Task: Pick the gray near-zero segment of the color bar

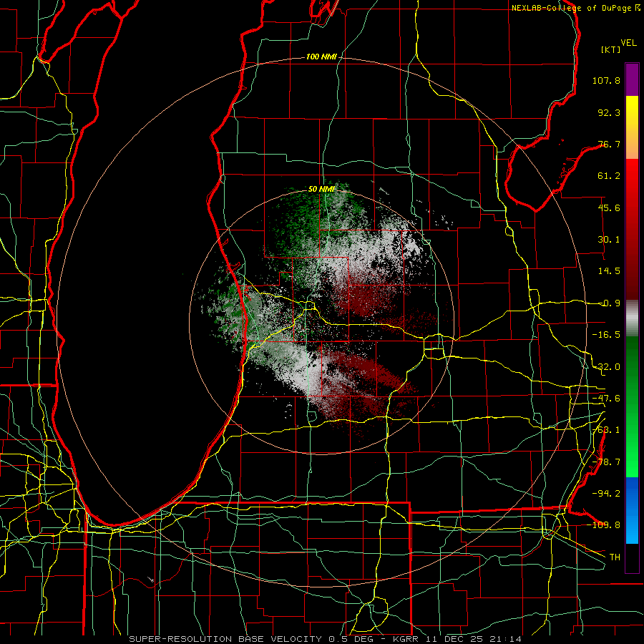Action: (632, 318)
